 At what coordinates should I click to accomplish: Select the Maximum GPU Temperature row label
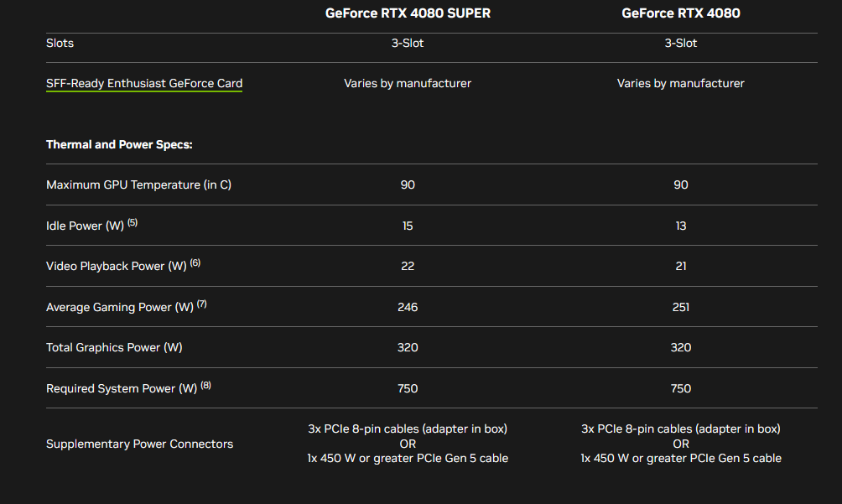pos(138,184)
